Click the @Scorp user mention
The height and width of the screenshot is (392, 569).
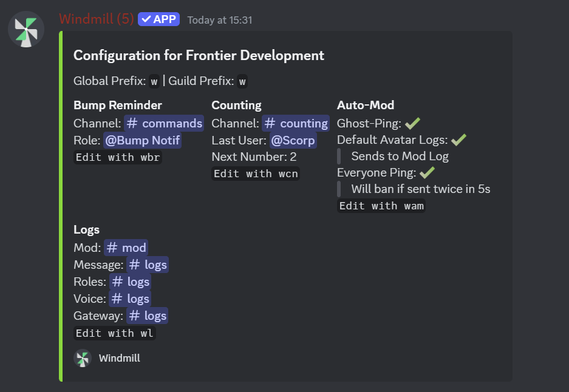[x=293, y=140]
